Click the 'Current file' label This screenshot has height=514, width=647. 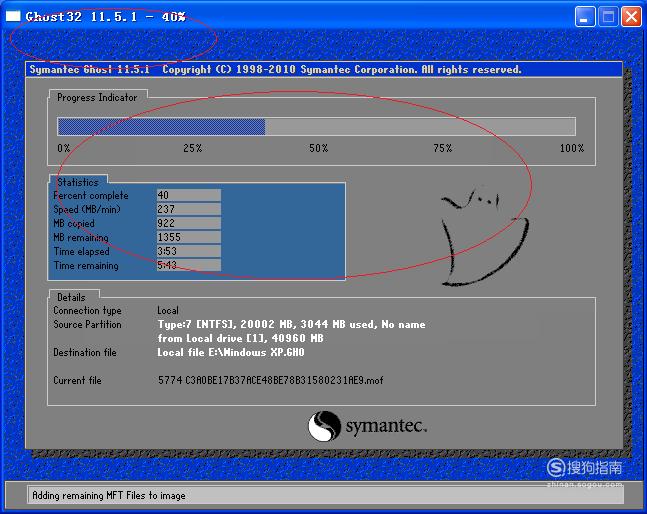(77, 380)
